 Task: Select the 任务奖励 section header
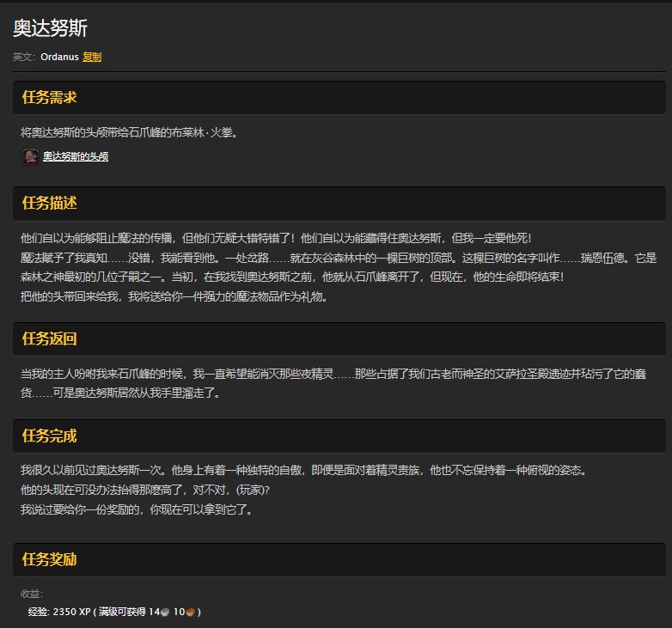tap(50, 559)
